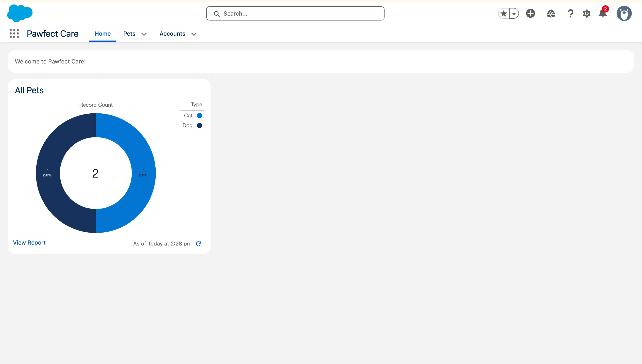Click the Salesforce cloud logo
642x364 pixels.
[x=20, y=13]
